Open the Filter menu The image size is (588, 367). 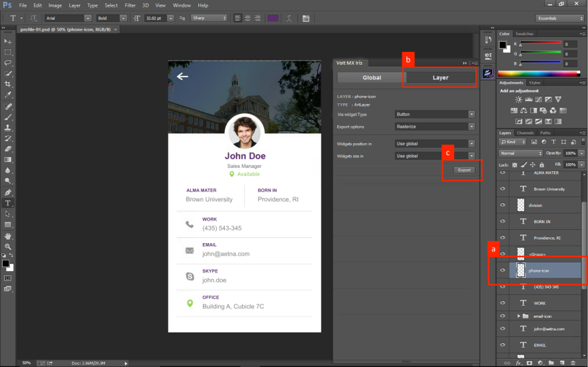130,5
